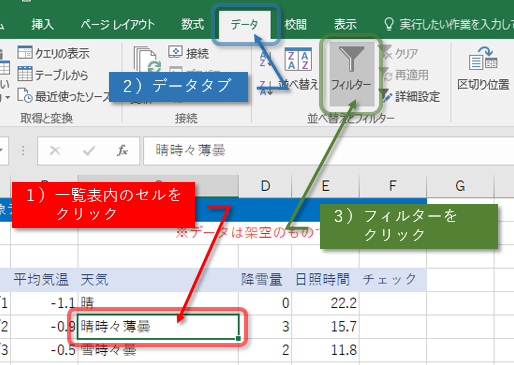This screenshot has height=365, width=514.
Task: Select the snowfall cell with value 3
Action: coord(265,327)
